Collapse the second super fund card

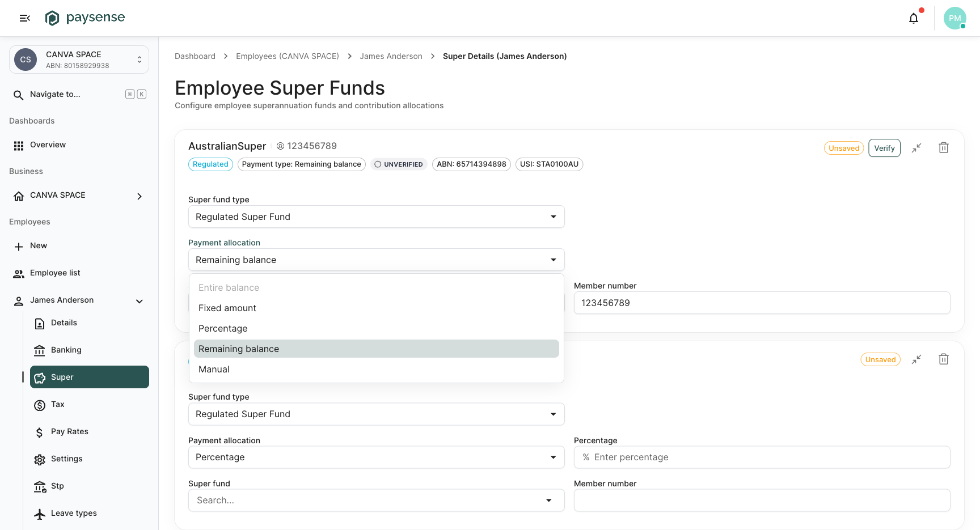(x=916, y=359)
